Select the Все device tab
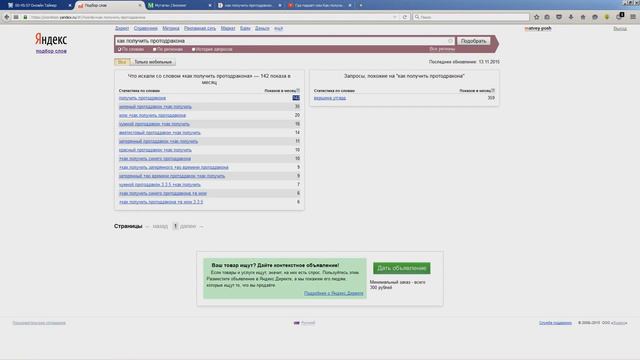 [x=122, y=62]
